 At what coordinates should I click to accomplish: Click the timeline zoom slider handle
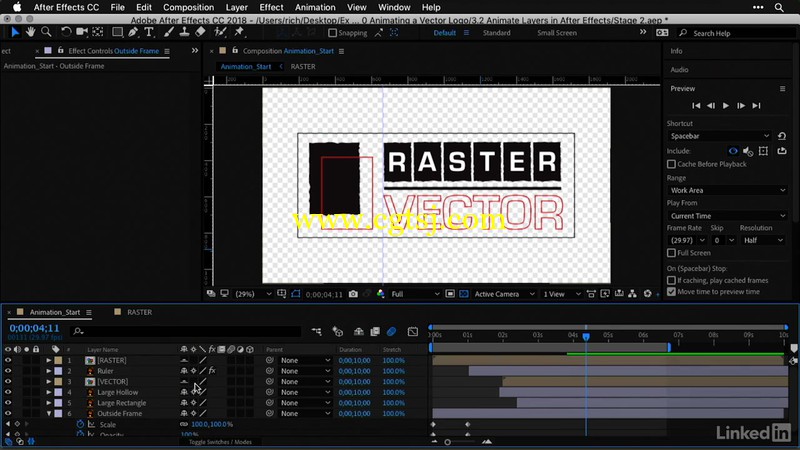click(447, 442)
